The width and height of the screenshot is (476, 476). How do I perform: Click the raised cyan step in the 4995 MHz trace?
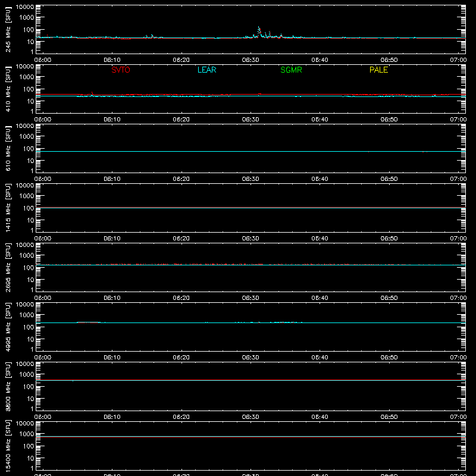click(89, 322)
